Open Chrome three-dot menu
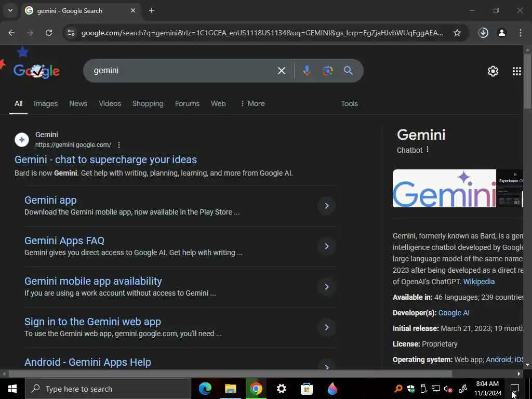This screenshot has height=399, width=532. (x=521, y=33)
